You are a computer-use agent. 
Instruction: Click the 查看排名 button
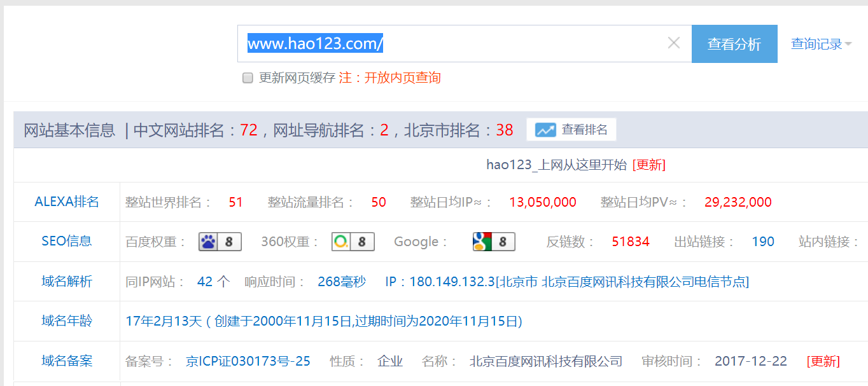(571, 130)
